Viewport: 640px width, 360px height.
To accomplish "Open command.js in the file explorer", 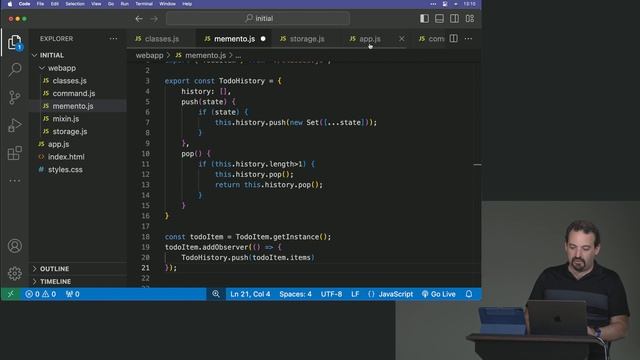I will click(x=73, y=93).
